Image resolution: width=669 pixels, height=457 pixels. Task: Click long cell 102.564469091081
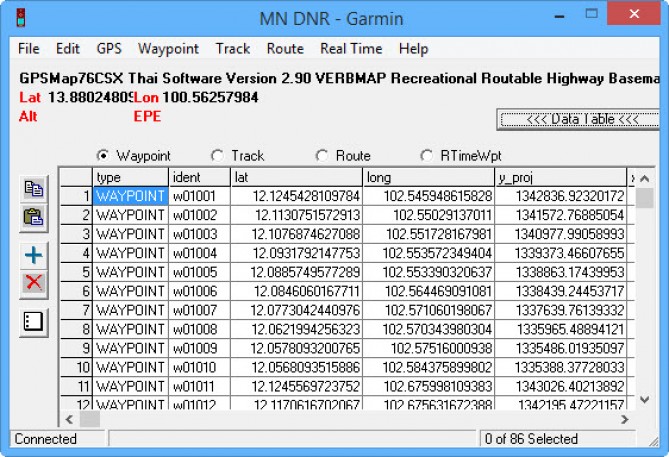pyautogui.click(x=428, y=291)
